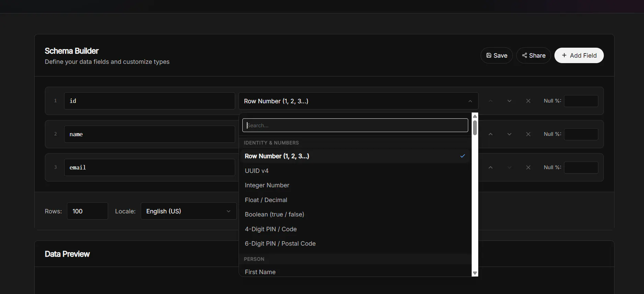Click Null % input for name row
This screenshot has height=294, width=644.
click(x=581, y=134)
